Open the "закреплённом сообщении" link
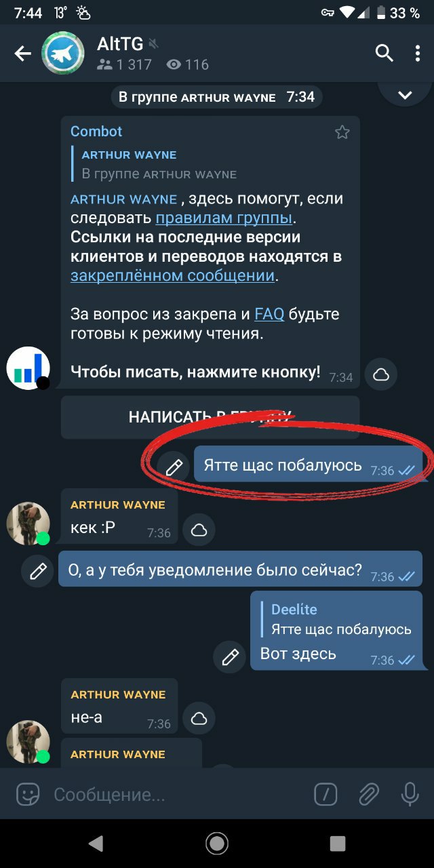The image size is (434, 868). point(172,275)
